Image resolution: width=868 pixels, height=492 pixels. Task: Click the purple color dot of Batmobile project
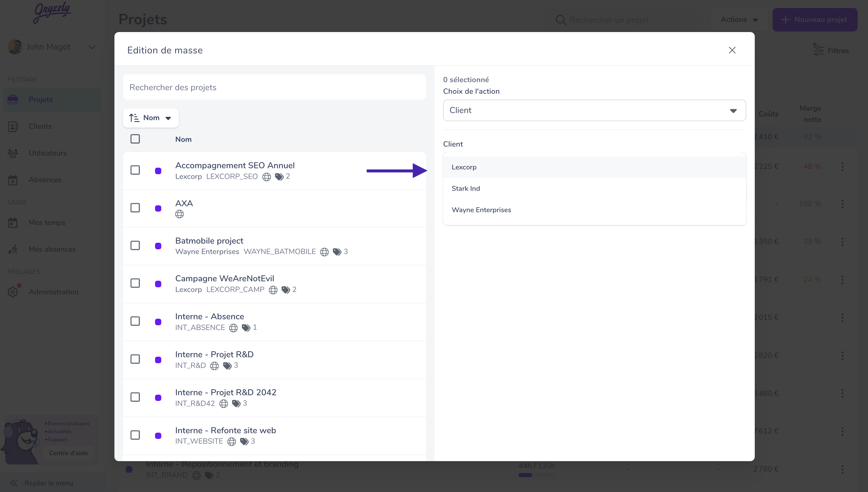(158, 246)
